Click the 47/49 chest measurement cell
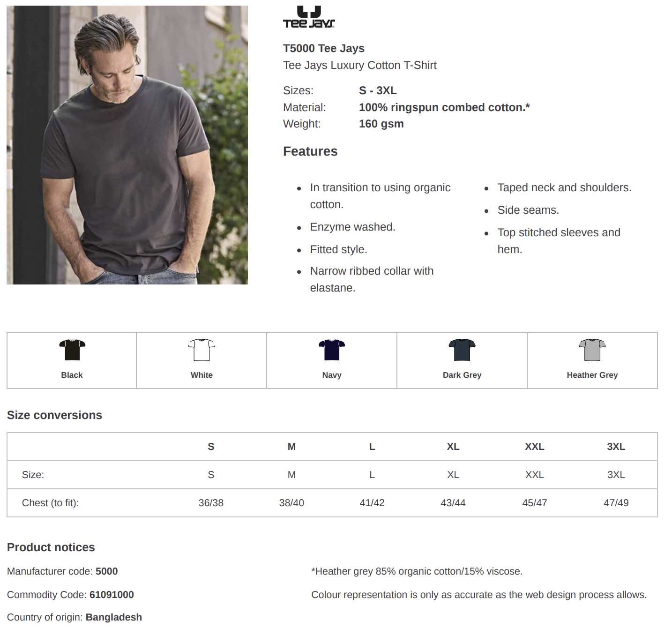 coord(616,503)
